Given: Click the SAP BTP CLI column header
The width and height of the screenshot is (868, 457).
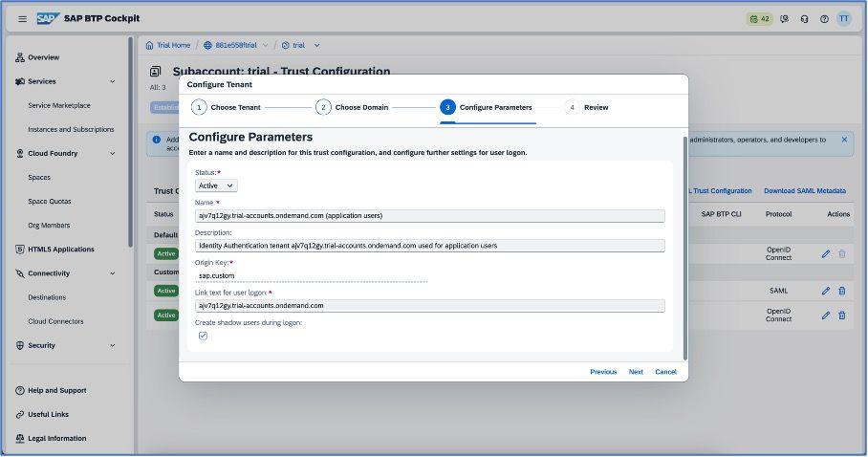Looking at the screenshot, I should point(721,214).
